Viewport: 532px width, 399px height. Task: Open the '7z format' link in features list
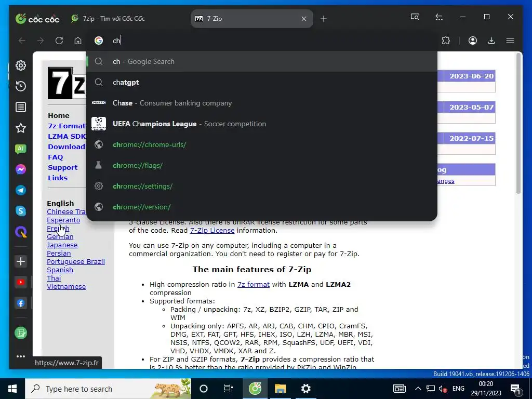(254, 284)
